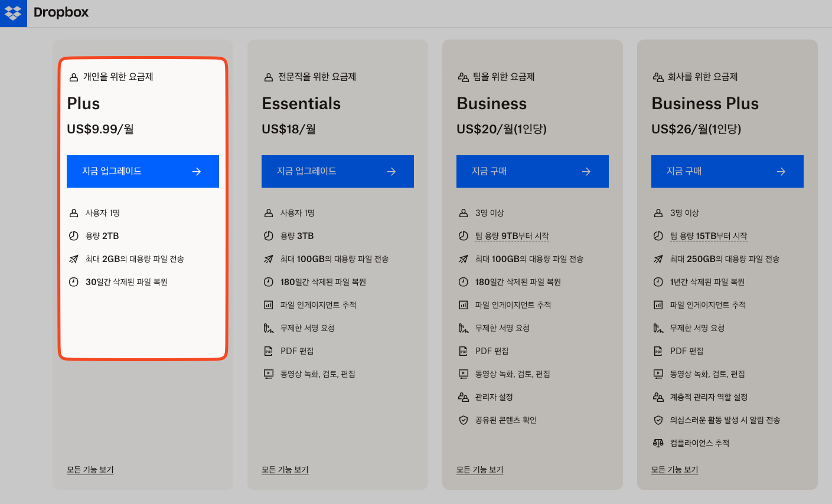Upgrade to the Essentials plan now
The width and height of the screenshot is (832, 504).
338,171
